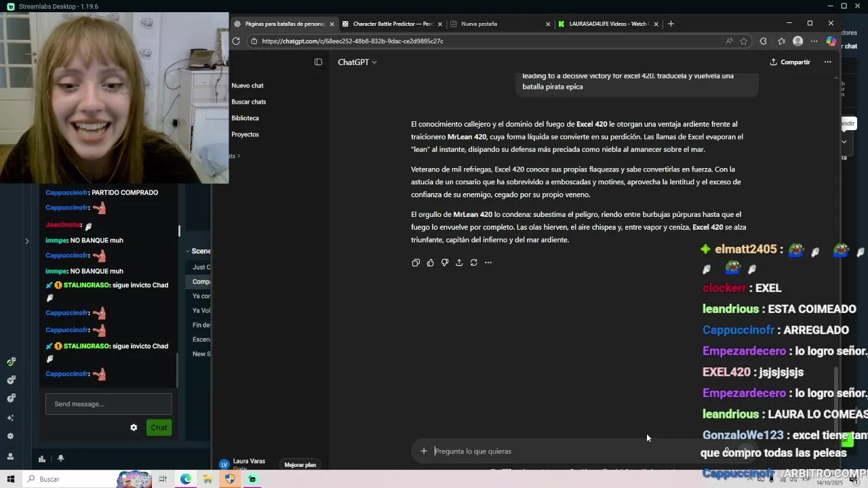Expand the Chats section chevron in ChatGPT sidebar
868x488 pixels.
point(238,156)
